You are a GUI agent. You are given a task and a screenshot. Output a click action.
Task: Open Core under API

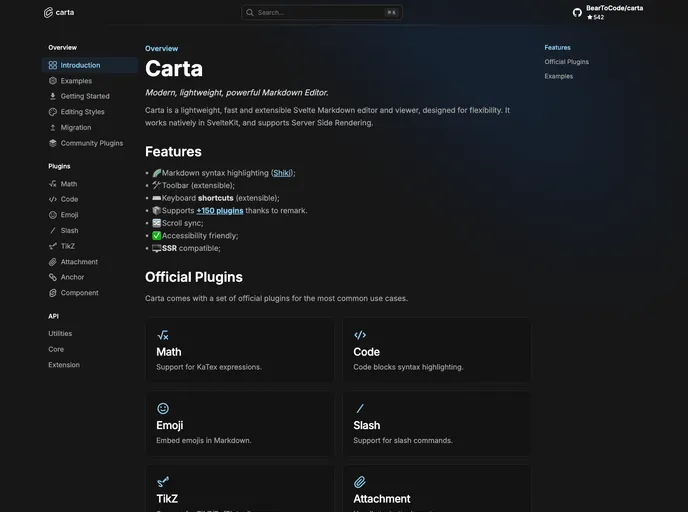coord(56,349)
